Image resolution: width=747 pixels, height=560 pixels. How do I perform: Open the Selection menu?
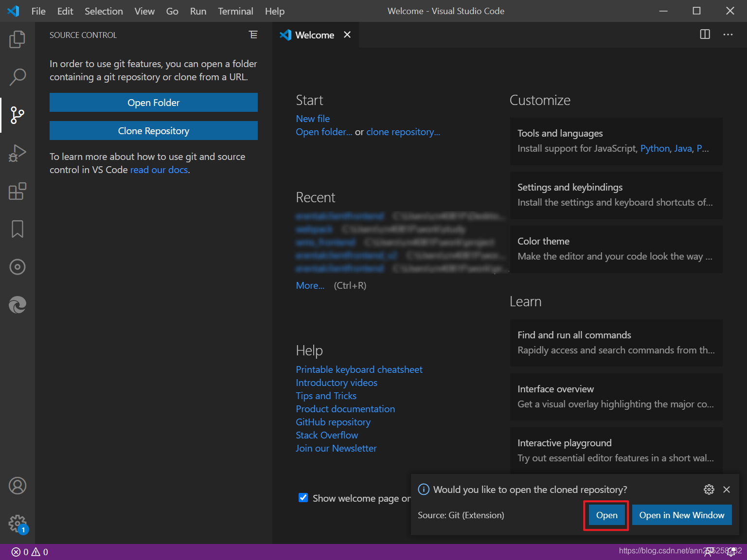tap(104, 11)
